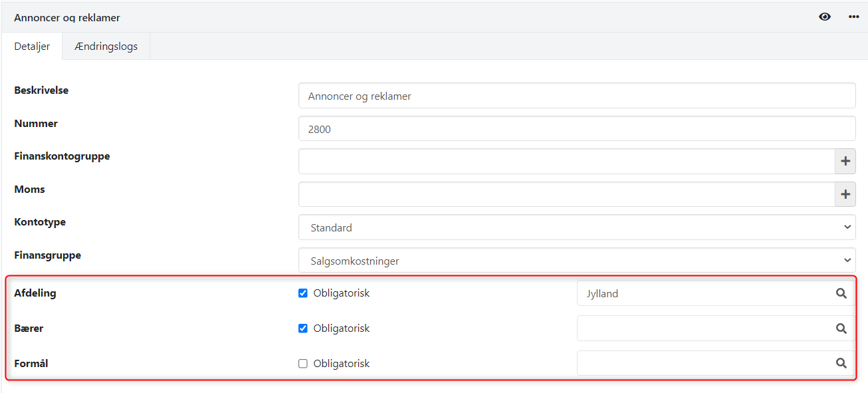This screenshot has height=393, width=868.
Task: Click the plus icon for Moms
Action: [x=845, y=194]
